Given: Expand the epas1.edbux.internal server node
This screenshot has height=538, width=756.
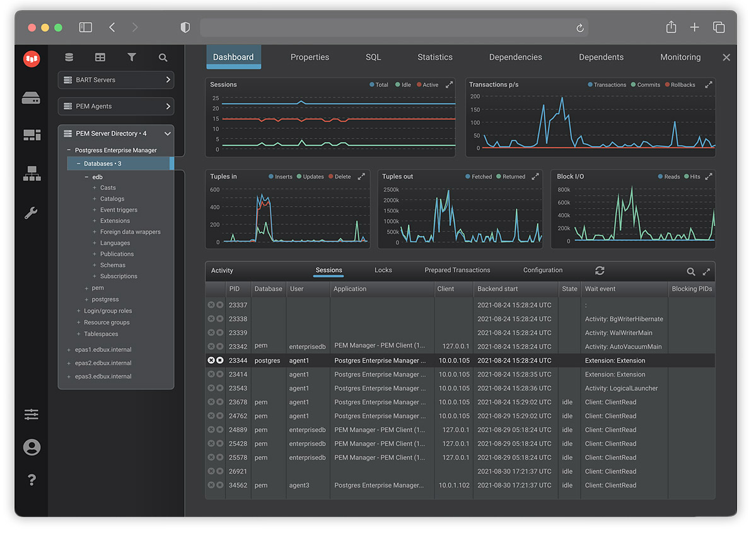Looking at the screenshot, I should click(x=69, y=350).
